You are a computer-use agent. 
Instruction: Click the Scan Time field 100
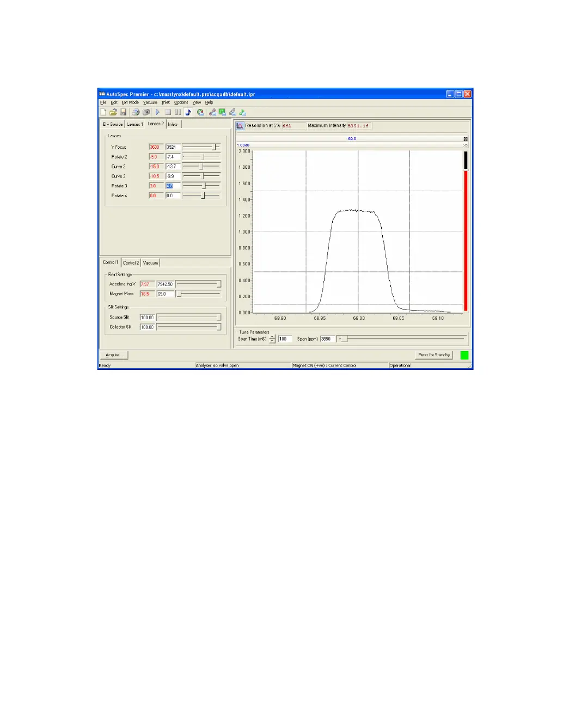point(285,339)
